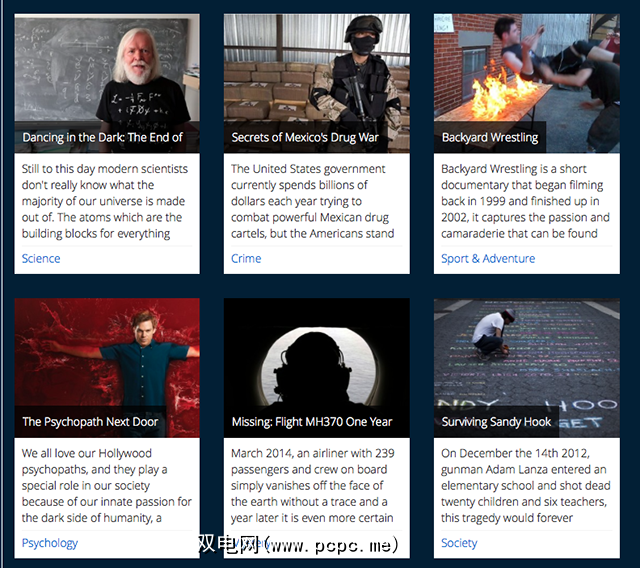
Task: Click the Society category link
Action: tap(459, 543)
